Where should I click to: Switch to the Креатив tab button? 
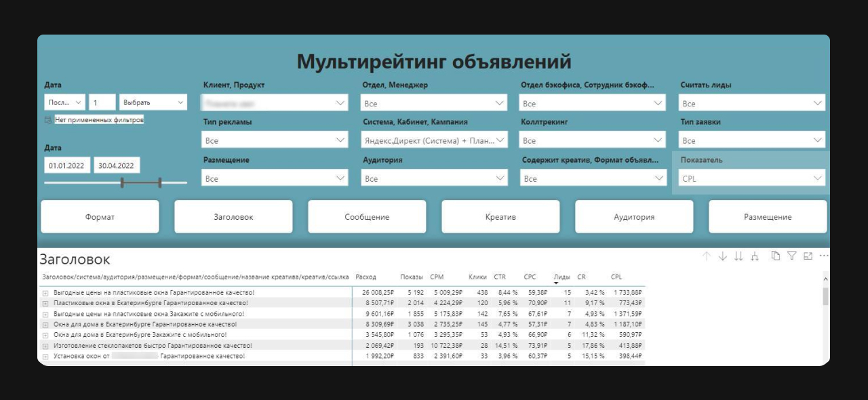pos(500,217)
